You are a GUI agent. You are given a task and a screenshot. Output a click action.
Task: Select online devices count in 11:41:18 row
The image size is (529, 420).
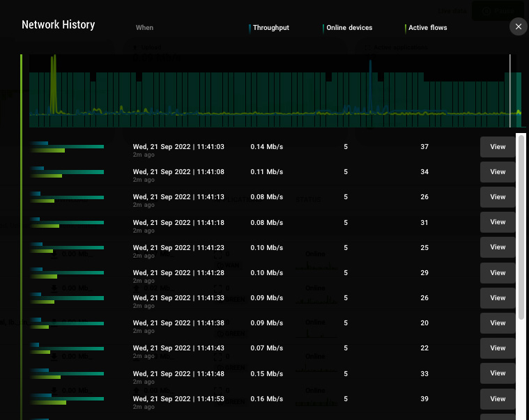point(346,222)
